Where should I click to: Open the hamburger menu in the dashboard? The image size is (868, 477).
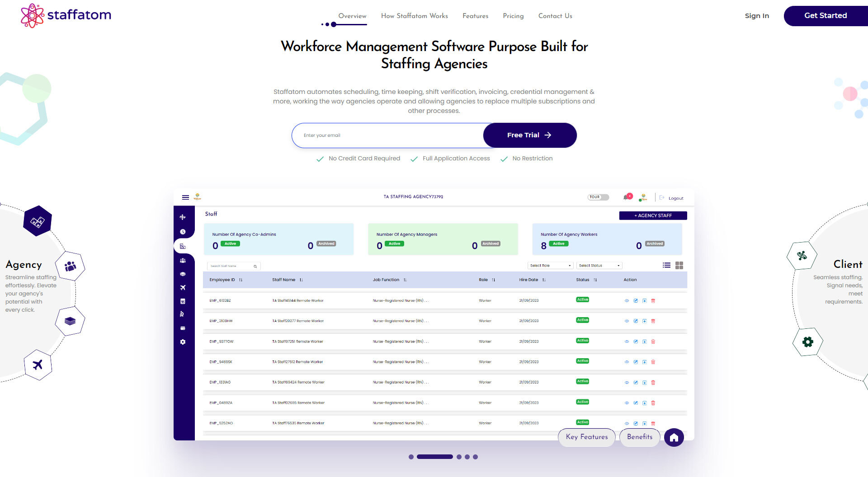pos(185,197)
